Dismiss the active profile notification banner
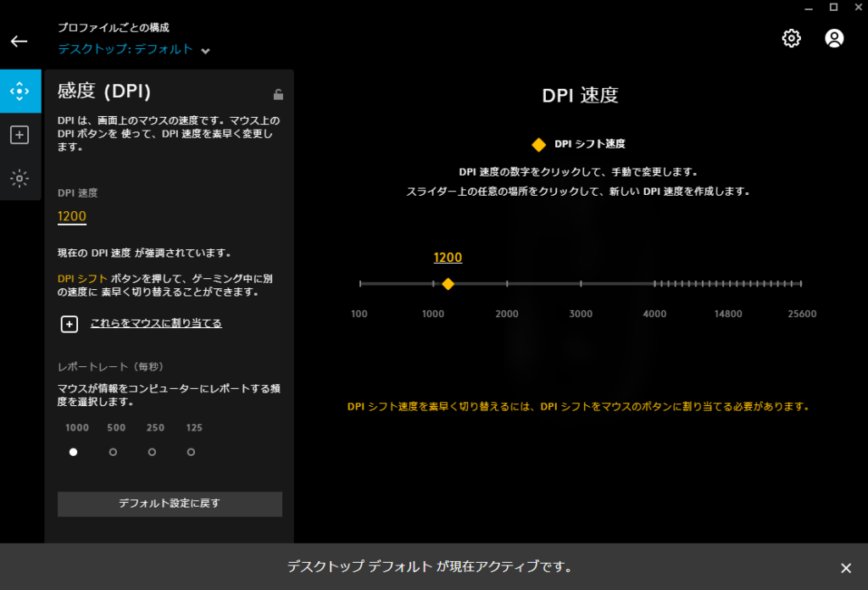The height and width of the screenshot is (590, 868). (x=846, y=568)
